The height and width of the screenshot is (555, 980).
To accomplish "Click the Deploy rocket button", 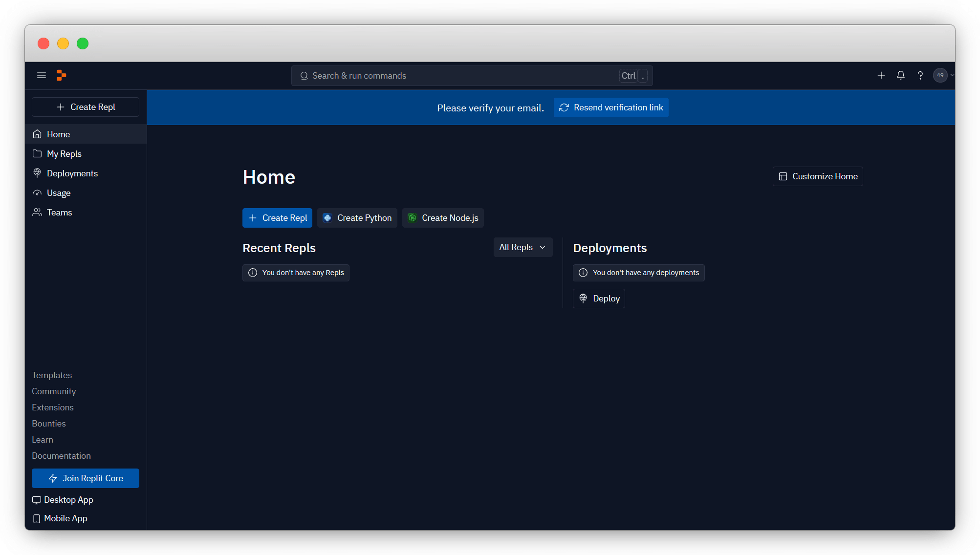I will tap(599, 299).
